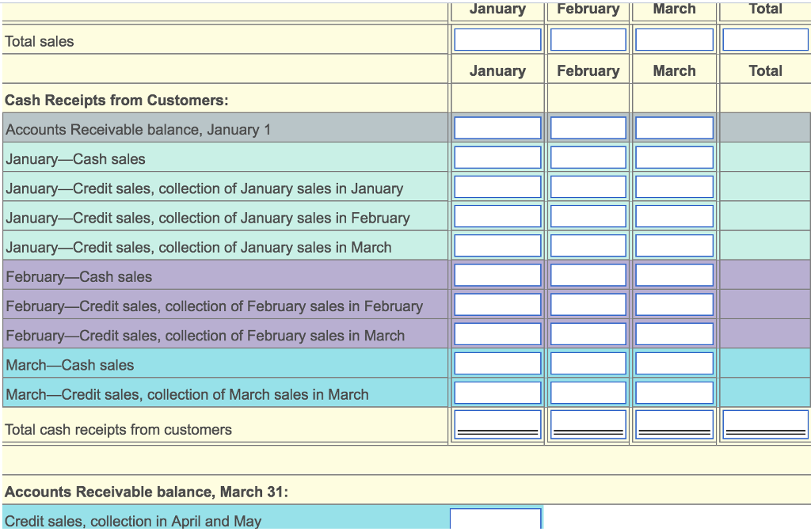Click the Total sales input for January

tap(497, 39)
